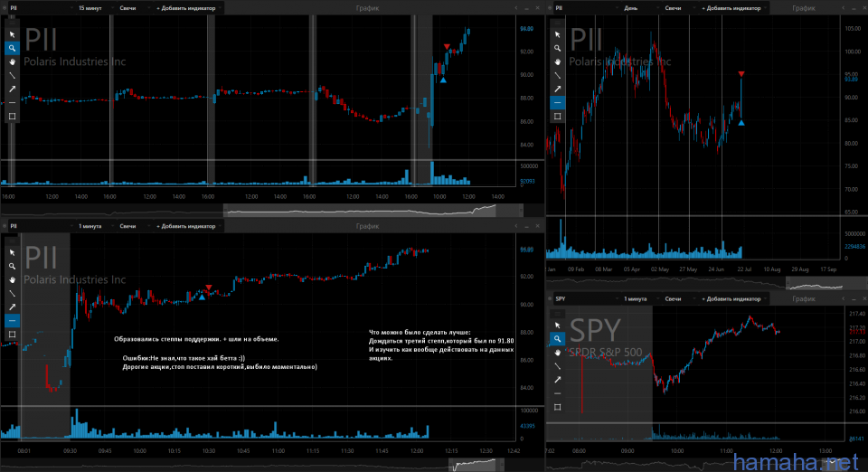Select the hand pan tool in 15-minute PII chart
868x472 pixels.
point(12,62)
